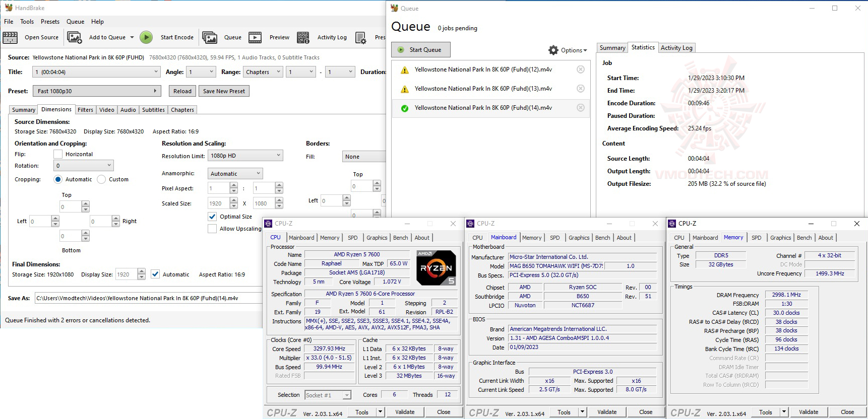Open the Socket #1 selection dropdown
Viewport: 868px width, 419px height.
click(328, 395)
